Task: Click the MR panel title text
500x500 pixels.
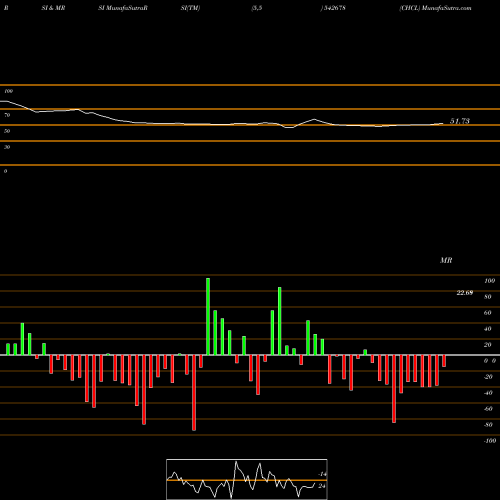Action: tap(446, 260)
